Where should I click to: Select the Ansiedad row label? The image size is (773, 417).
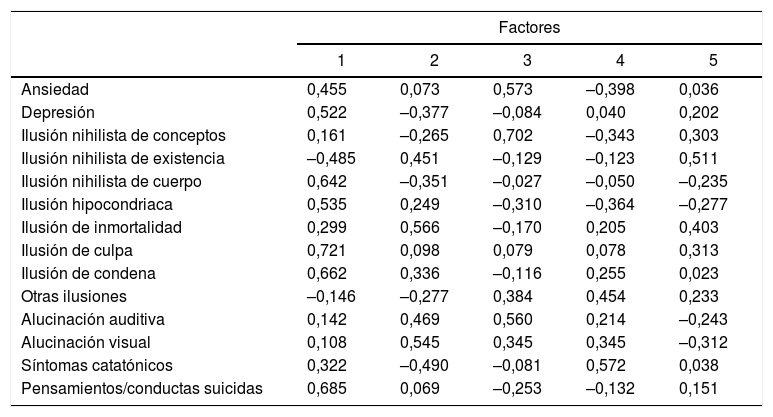[55, 89]
